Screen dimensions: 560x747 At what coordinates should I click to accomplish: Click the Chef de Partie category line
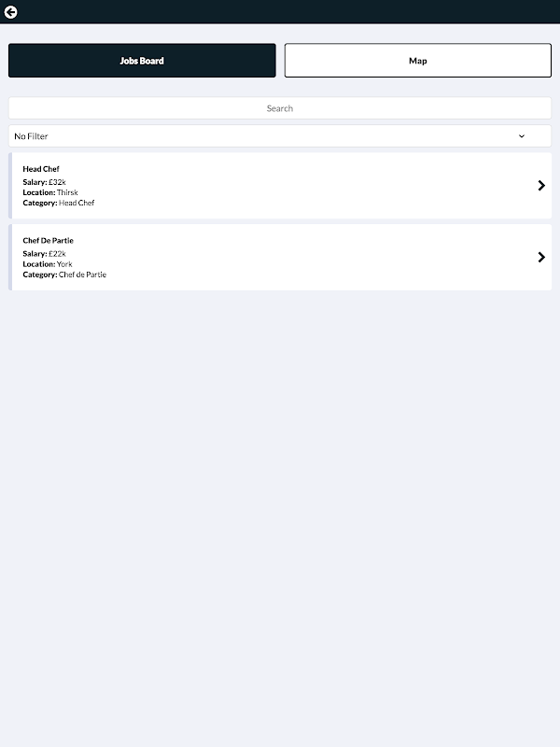click(x=64, y=275)
